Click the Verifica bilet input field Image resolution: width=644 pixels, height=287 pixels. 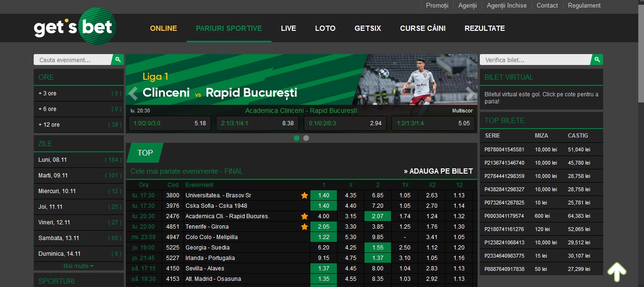pos(535,60)
